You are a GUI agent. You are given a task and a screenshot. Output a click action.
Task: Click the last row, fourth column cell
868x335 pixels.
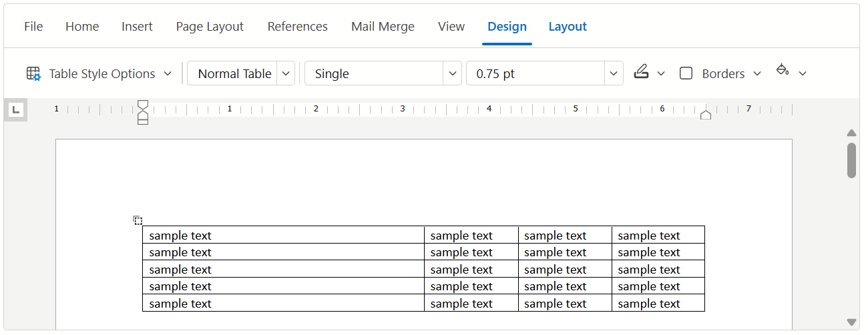(658, 303)
